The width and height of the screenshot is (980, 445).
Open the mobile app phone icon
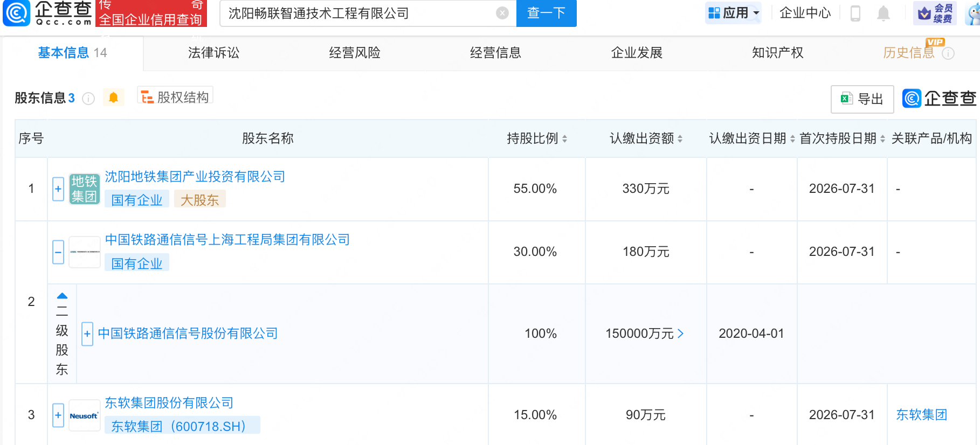[x=855, y=13]
